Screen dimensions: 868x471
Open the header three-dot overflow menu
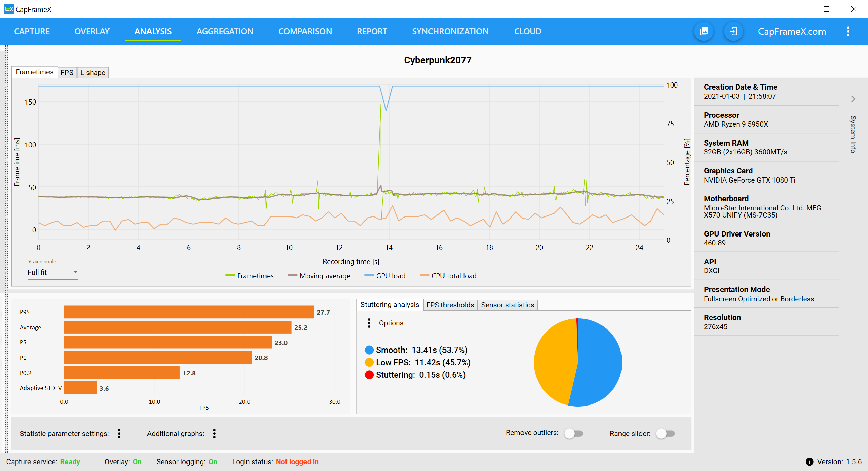[848, 32]
